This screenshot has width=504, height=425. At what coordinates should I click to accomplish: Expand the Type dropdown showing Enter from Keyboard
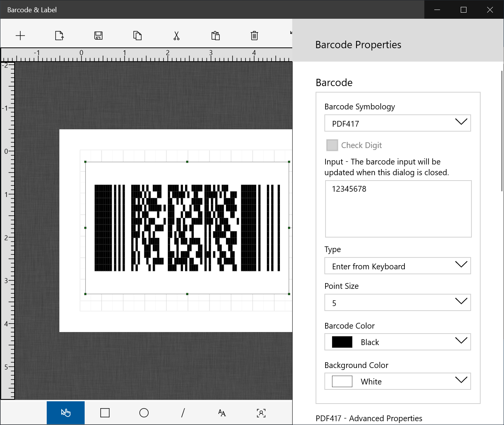point(398,266)
